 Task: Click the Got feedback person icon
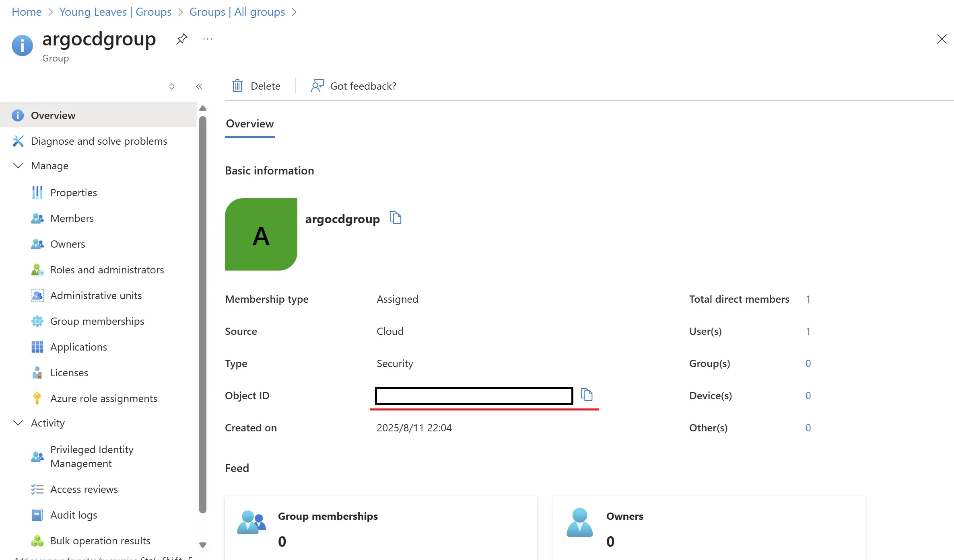click(317, 86)
